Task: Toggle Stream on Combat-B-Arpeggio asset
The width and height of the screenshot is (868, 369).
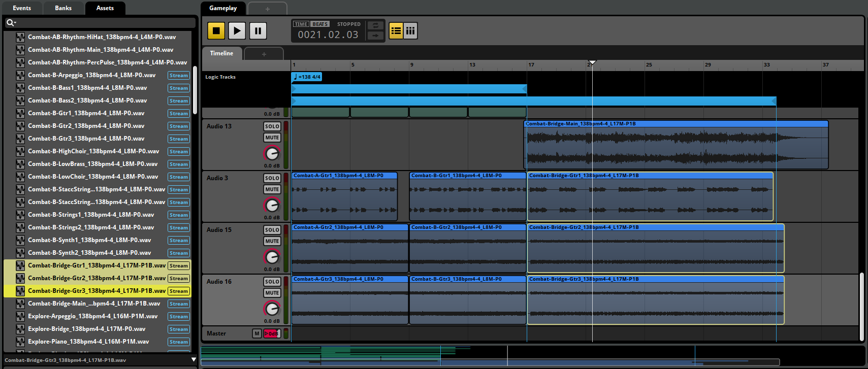Action: pos(179,75)
